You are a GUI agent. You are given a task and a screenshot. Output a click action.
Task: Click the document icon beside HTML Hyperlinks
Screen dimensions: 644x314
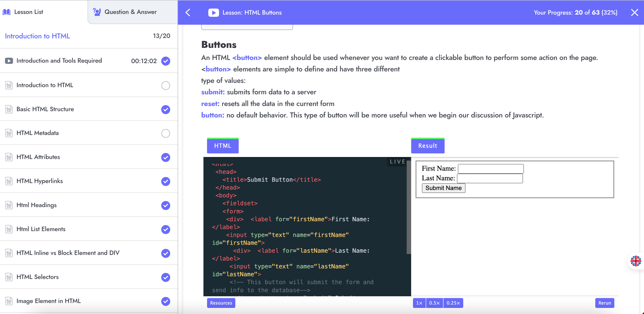coord(9,181)
